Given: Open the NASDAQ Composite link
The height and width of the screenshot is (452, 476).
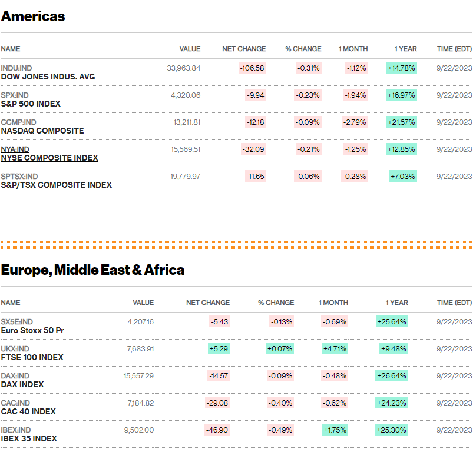Looking at the screenshot, I should tap(42, 131).
